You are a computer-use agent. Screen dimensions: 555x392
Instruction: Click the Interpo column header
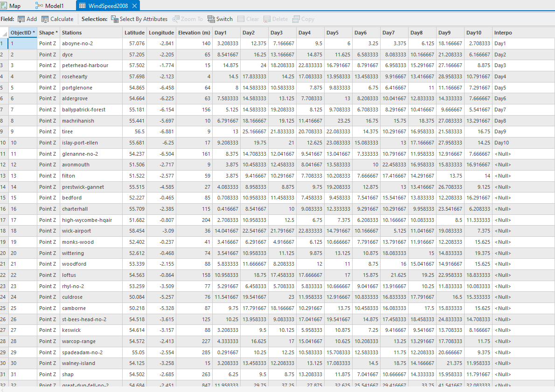pyautogui.click(x=523, y=33)
